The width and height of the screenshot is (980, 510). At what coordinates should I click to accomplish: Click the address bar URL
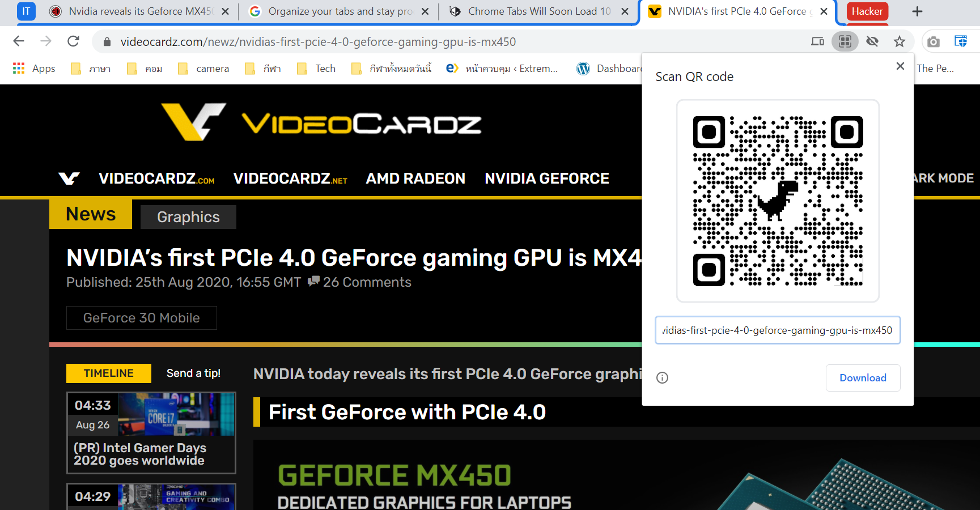[318, 42]
